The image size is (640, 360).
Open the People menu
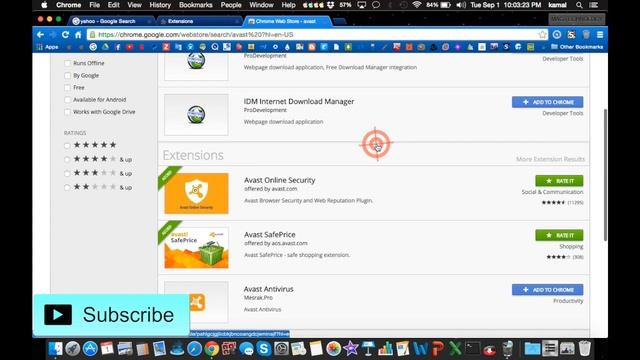click(231, 5)
